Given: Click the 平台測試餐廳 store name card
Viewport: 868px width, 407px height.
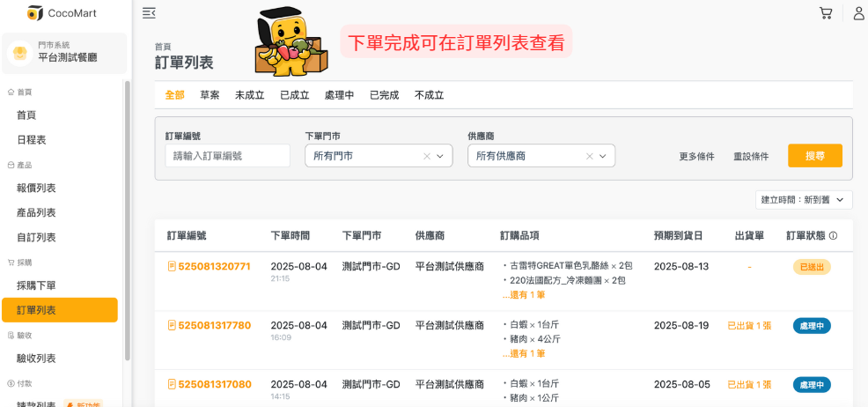Looking at the screenshot, I should (64, 53).
